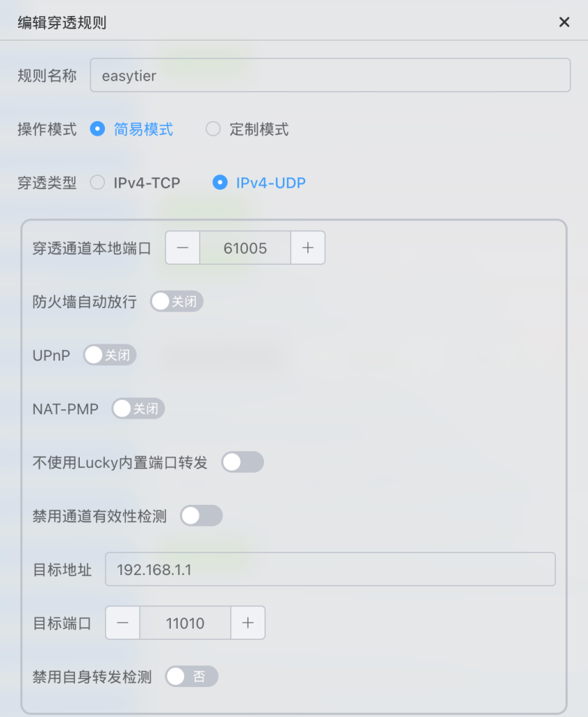This screenshot has width=588, height=717.
Task: Increase 穿透通道本地端口 with plus icon
Action: [x=307, y=248]
